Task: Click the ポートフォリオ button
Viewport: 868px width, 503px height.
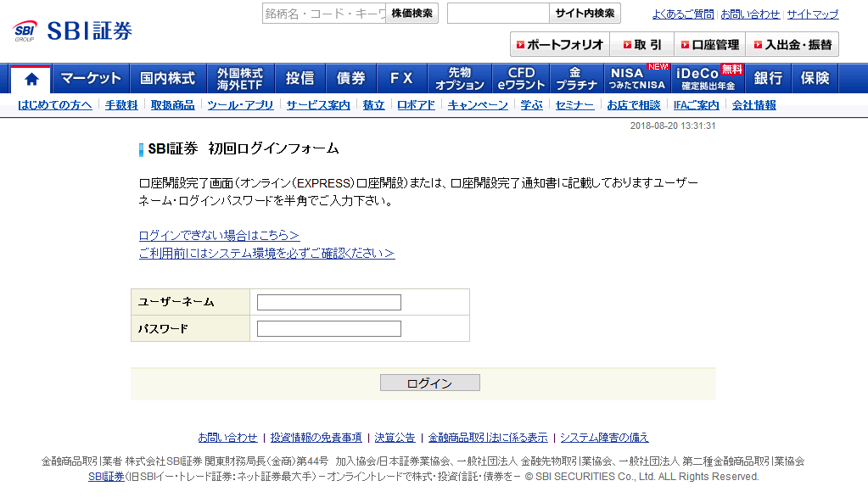Action: click(560, 45)
